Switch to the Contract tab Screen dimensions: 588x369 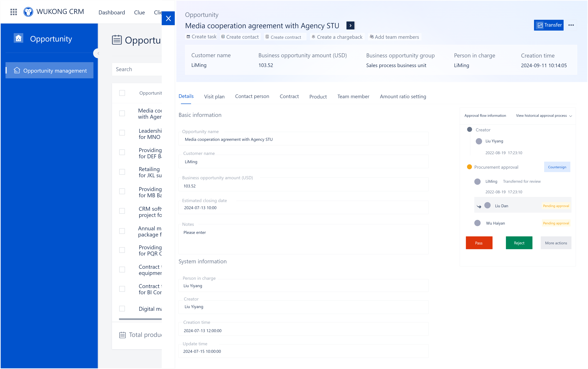[x=289, y=96]
